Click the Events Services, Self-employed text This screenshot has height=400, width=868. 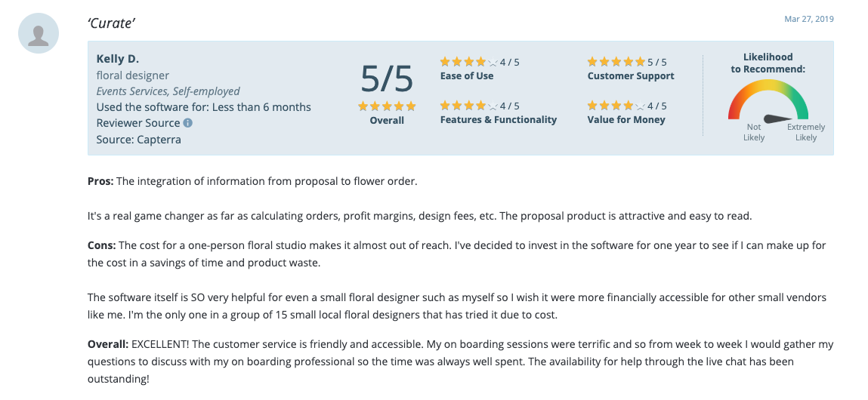168,91
